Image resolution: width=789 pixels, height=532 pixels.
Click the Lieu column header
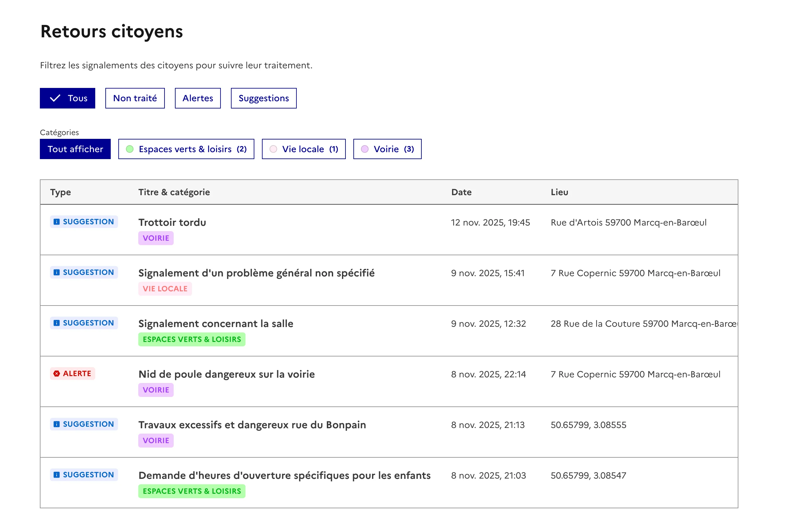(559, 192)
